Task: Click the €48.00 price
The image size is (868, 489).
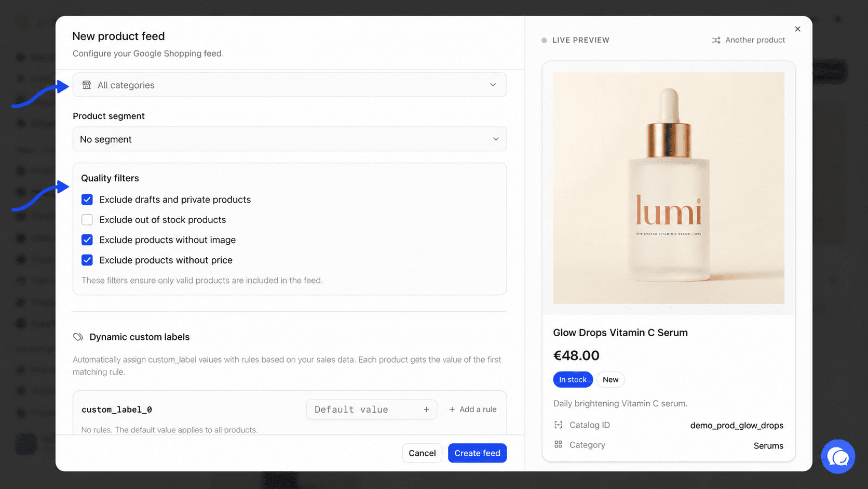Action: pos(576,355)
